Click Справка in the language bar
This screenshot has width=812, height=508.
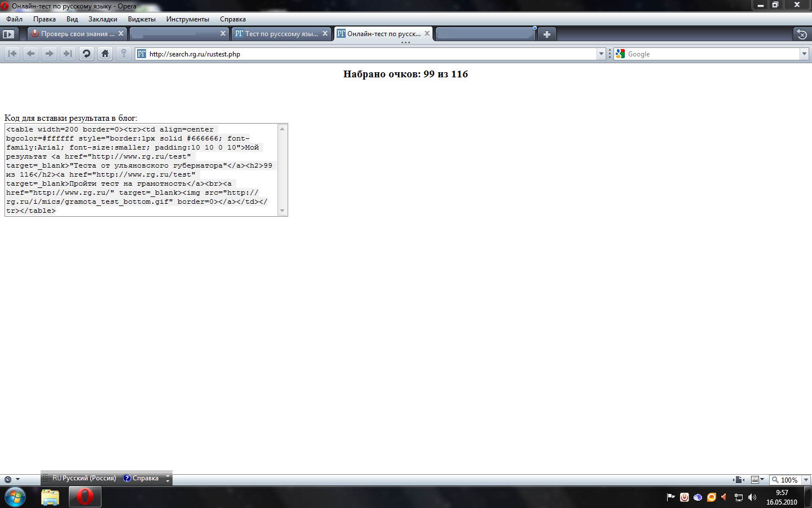[x=145, y=478]
